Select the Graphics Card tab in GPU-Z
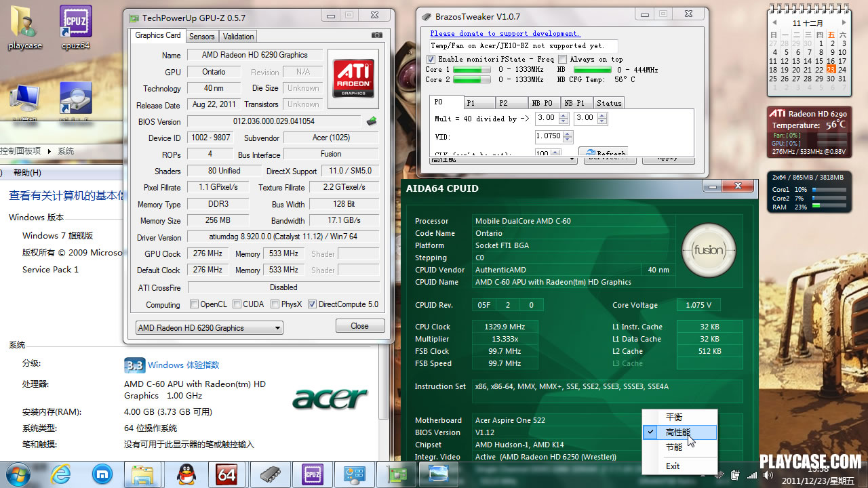This screenshot has width=868, height=488. pyautogui.click(x=157, y=35)
